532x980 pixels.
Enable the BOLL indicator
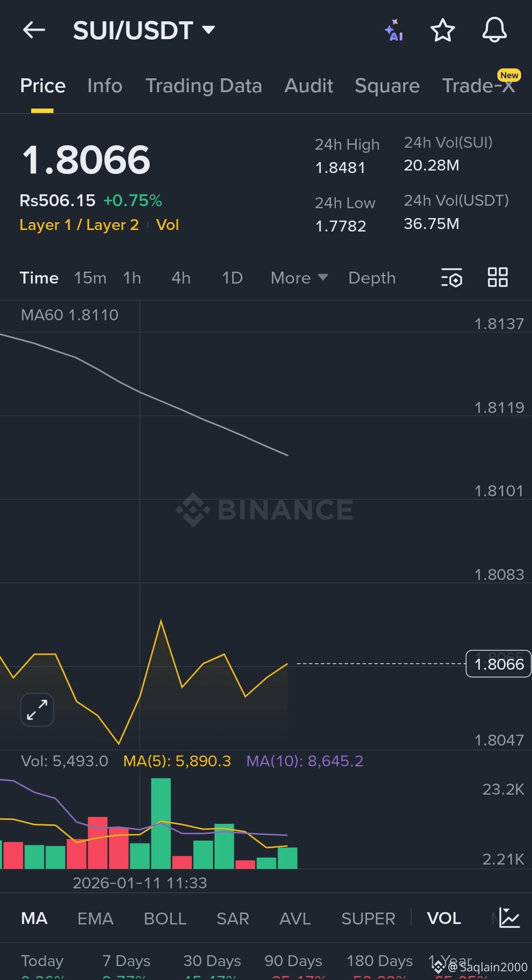pyautogui.click(x=165, y=918)
